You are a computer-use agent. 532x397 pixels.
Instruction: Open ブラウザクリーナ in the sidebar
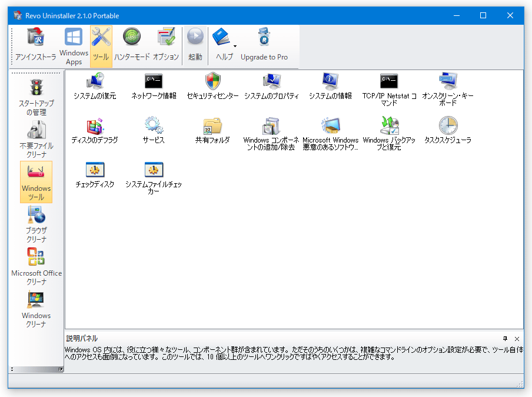click(x=36, y=224)
